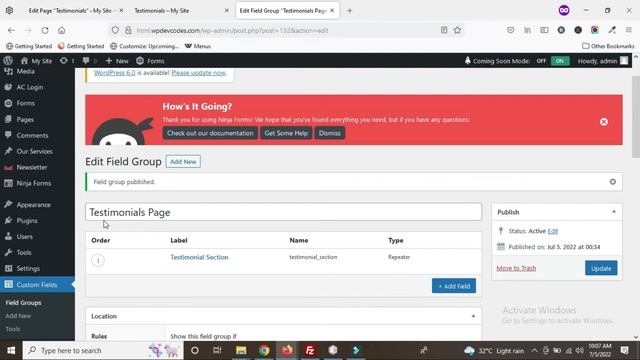Open Forms in the sidebar
The height and width of the screenshot is (360, 640).
(25, 103)
